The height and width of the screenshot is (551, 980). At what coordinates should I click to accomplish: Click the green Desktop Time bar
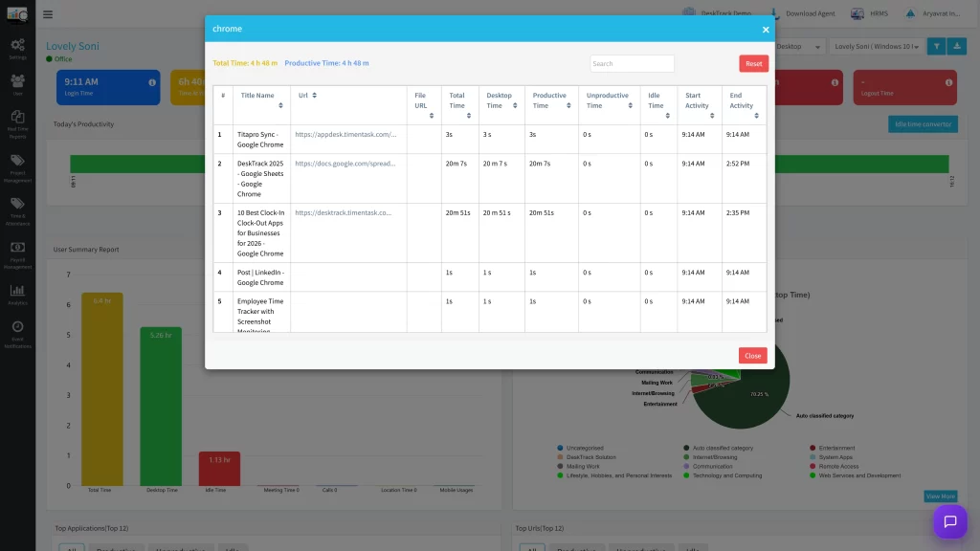161,406
